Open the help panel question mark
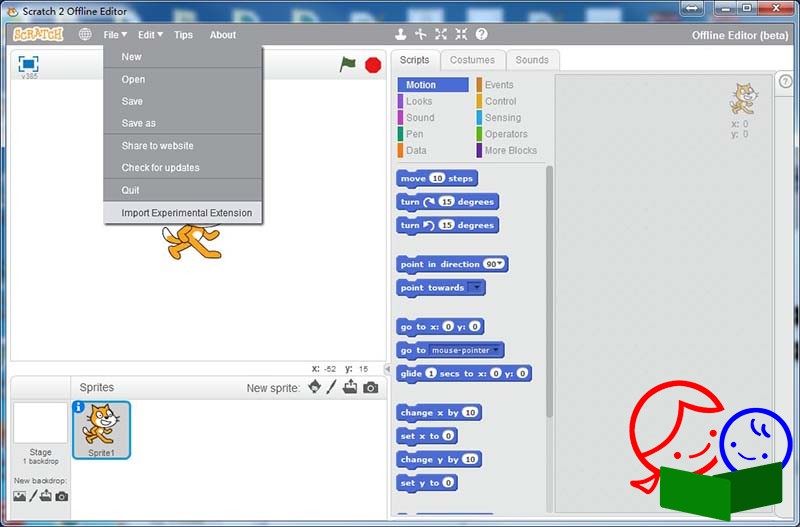The height and width of the screenshot is (527, 800). [786, 81]
